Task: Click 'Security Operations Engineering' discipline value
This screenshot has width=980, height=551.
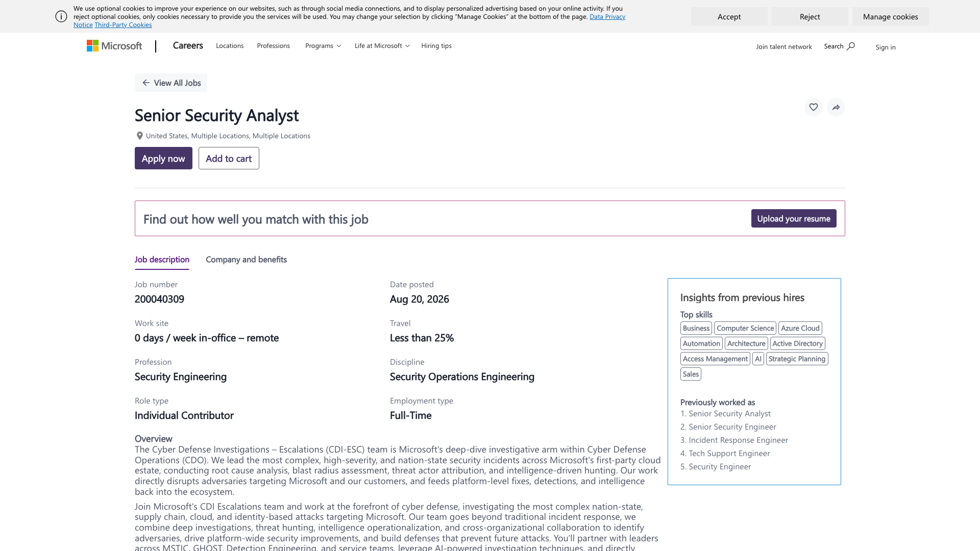Action: [x=462, y=377]
